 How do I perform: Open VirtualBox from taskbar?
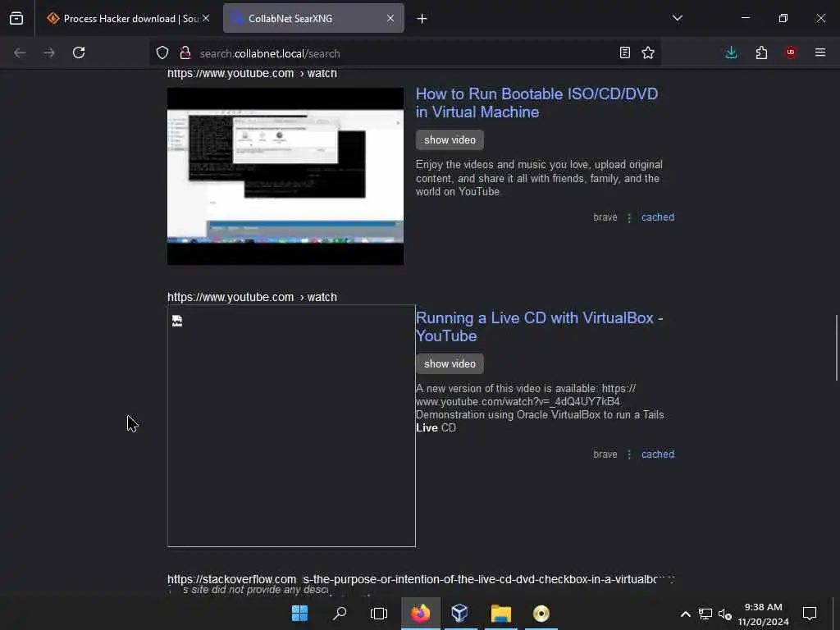click(459, 614)
